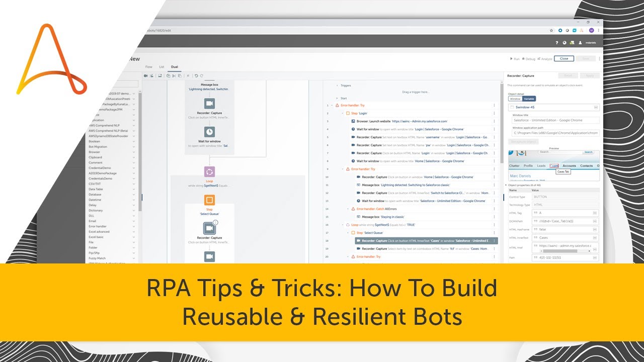
Task: Open row menu for selected line 18 Recorder: Capture
Action: pyautogui.click(x=494, y=241)
